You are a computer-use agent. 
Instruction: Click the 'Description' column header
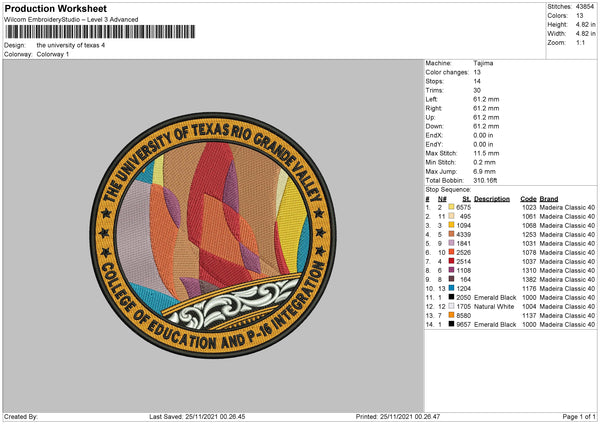point(492,199)
